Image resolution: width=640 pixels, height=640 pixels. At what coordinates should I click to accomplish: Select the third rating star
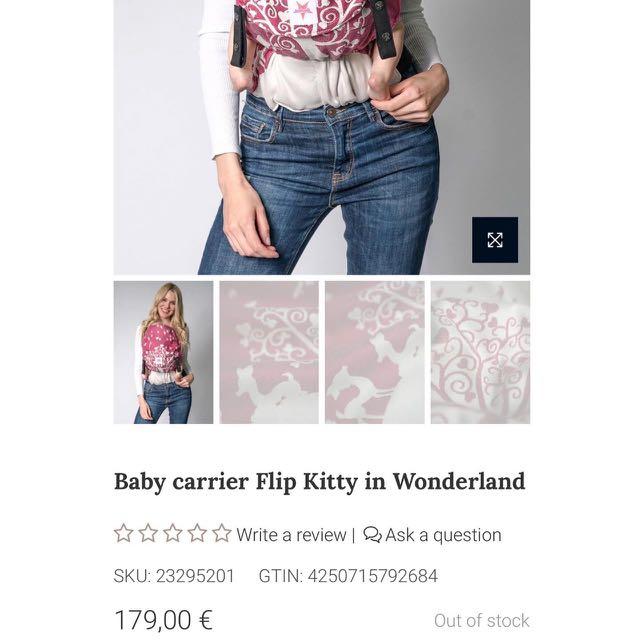(x=173, y=533)
